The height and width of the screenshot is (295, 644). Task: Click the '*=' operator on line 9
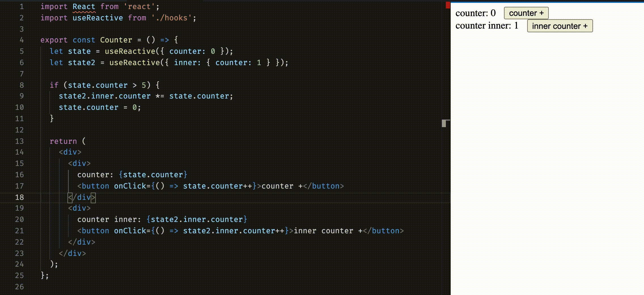coord(160,96)
